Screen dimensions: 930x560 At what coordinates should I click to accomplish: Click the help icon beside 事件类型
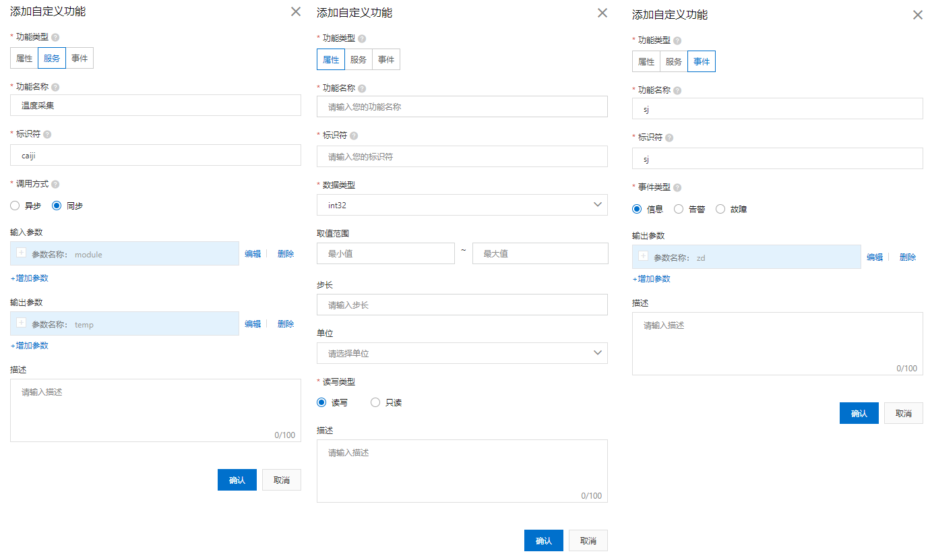tap(677, 188)
